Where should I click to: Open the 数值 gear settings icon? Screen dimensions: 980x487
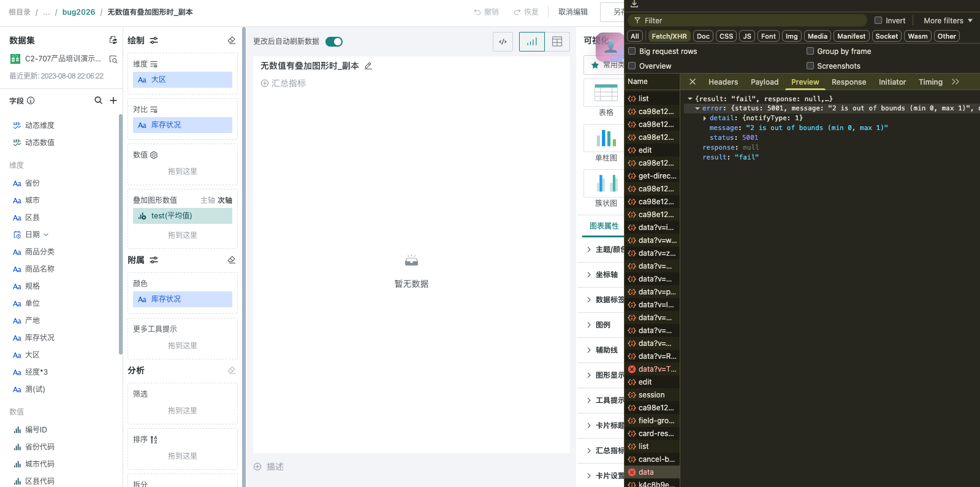154,155
